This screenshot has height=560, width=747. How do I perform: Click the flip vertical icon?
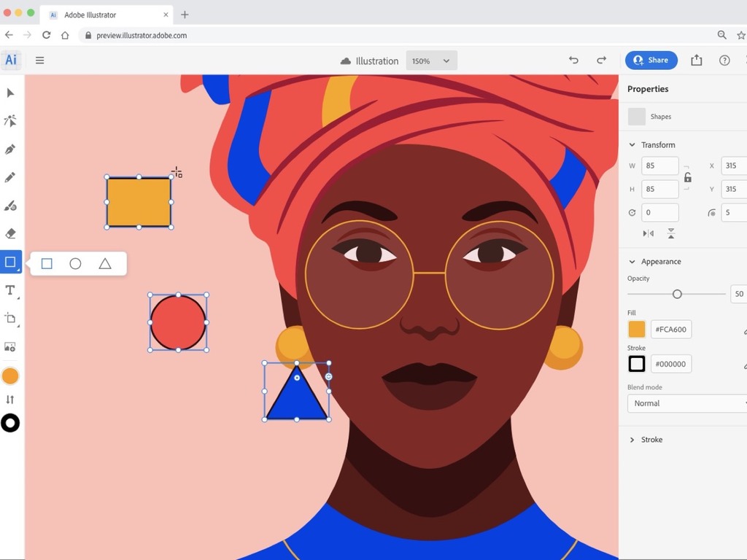tap(671, 233)
